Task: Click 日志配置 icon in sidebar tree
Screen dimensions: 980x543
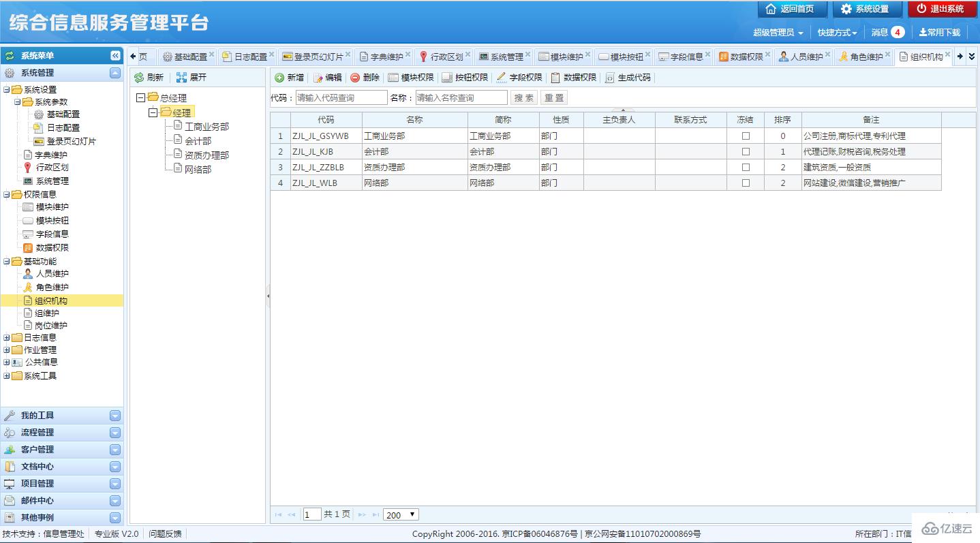Action: [39, 127]
